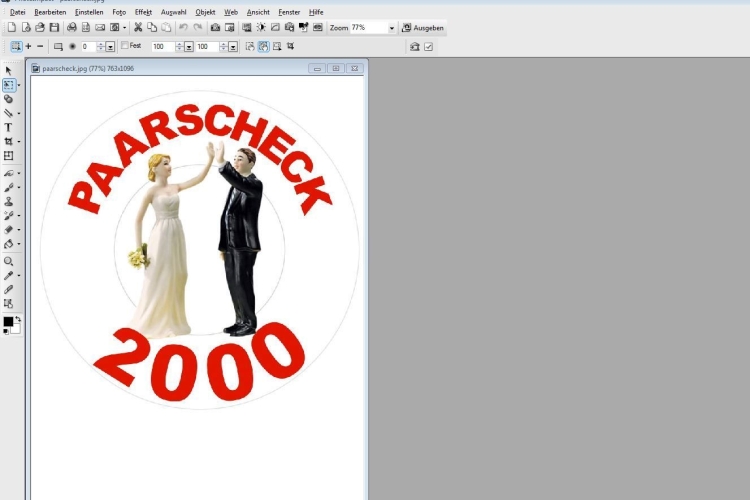Toggle add-to-selection plus mode
This screenshot has height=500, width=750.
click(28, 46)
